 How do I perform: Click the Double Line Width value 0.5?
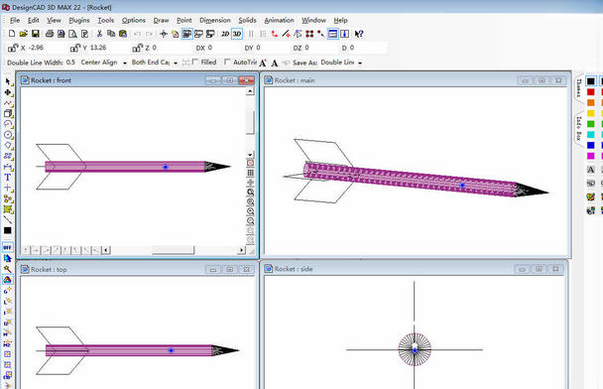point(70,62)
